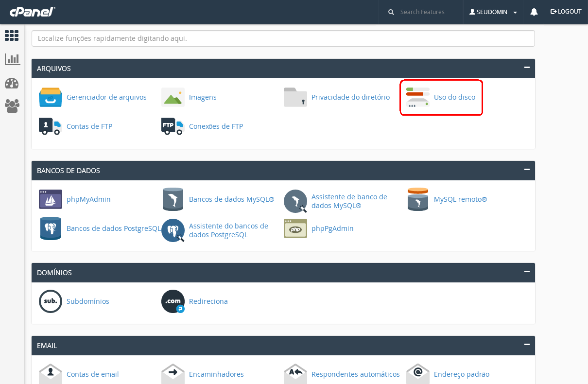This screenshot has height=384, width=588.
Task: Follow the Privacidade do diretório link
Action: tap(350, 97)
